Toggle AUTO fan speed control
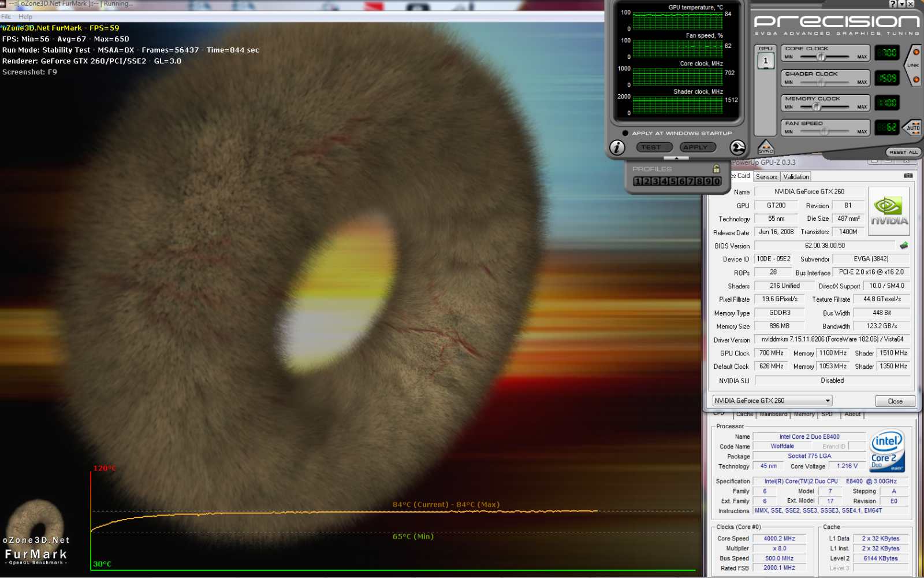This screenshot has width=924, height=578. pyautogui.click(x=913, y=128)
